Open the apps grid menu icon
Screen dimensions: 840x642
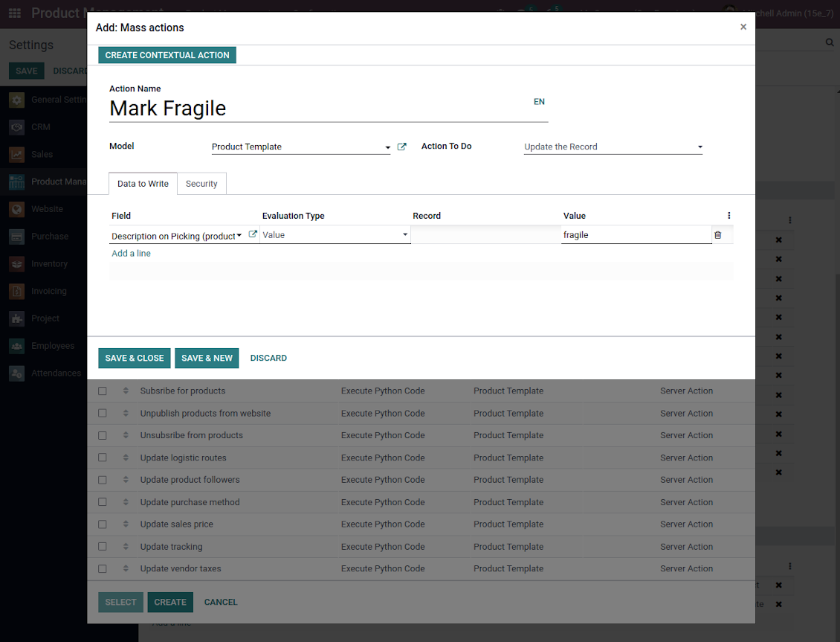15,13
